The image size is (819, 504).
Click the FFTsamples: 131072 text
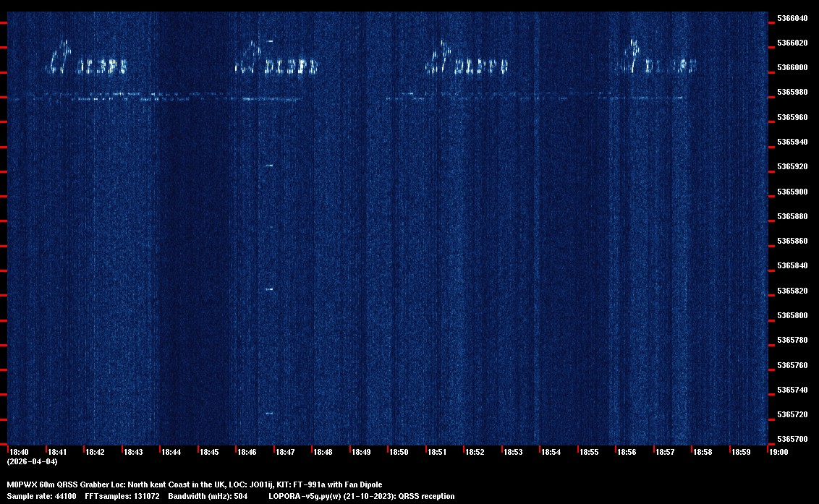pos(122,496)
